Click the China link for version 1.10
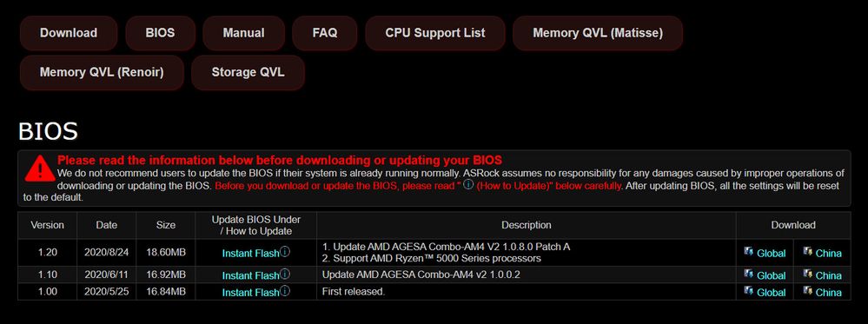 coord(828,275)
